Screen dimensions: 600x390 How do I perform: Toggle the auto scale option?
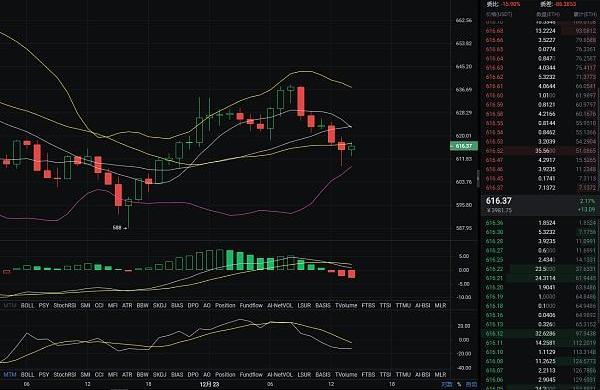[x=447, y=384]
